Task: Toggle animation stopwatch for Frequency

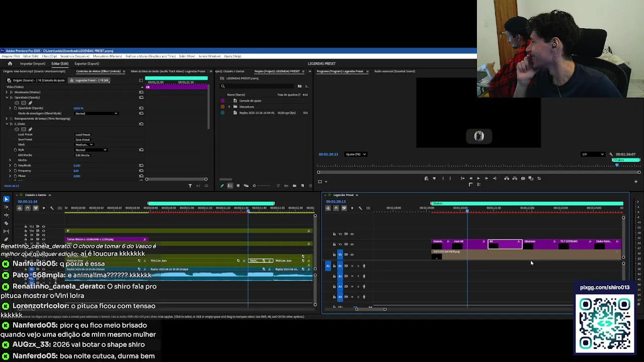Action: [x=15, y=170]
